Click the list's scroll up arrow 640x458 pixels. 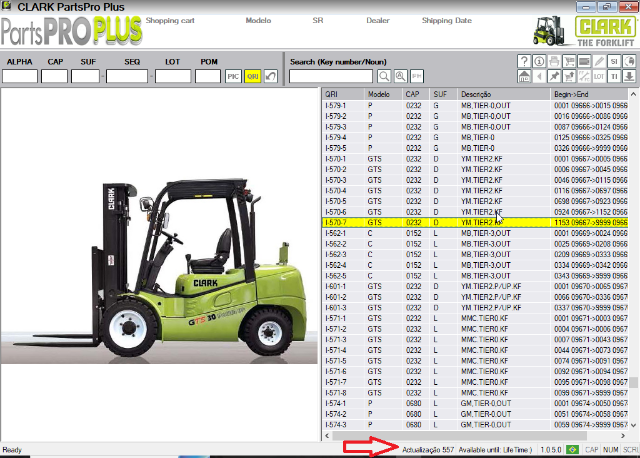(x=633, y=94)
